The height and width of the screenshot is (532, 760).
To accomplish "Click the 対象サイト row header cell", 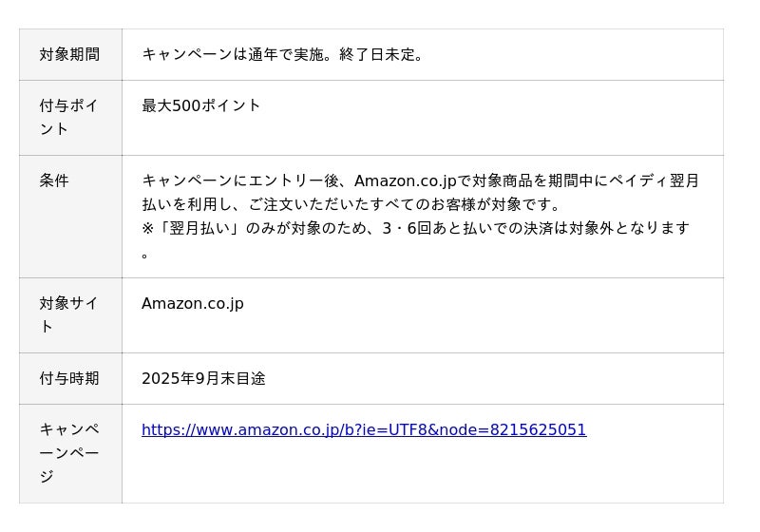I will pos(69,315).
